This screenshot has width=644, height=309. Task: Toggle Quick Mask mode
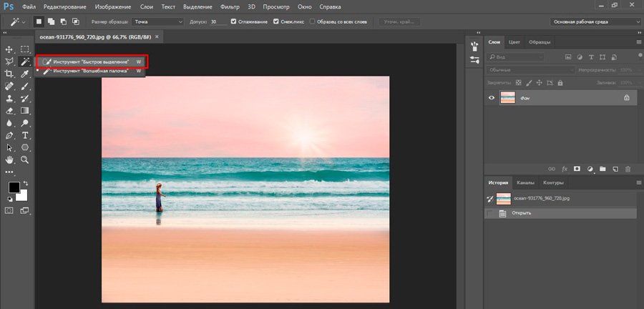[9, 210]
